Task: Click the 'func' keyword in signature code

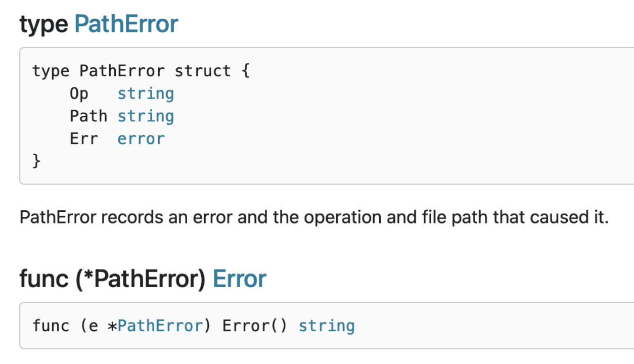Action: click(51, 326)
